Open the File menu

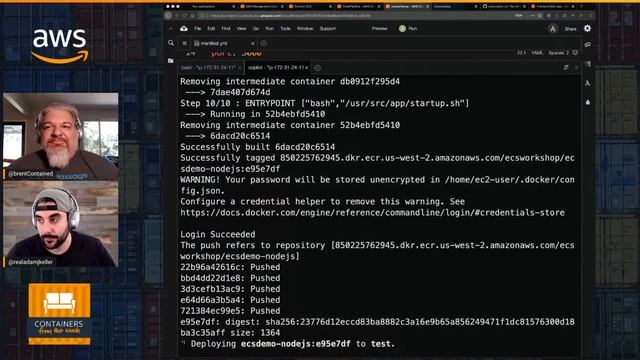point(198,29)
